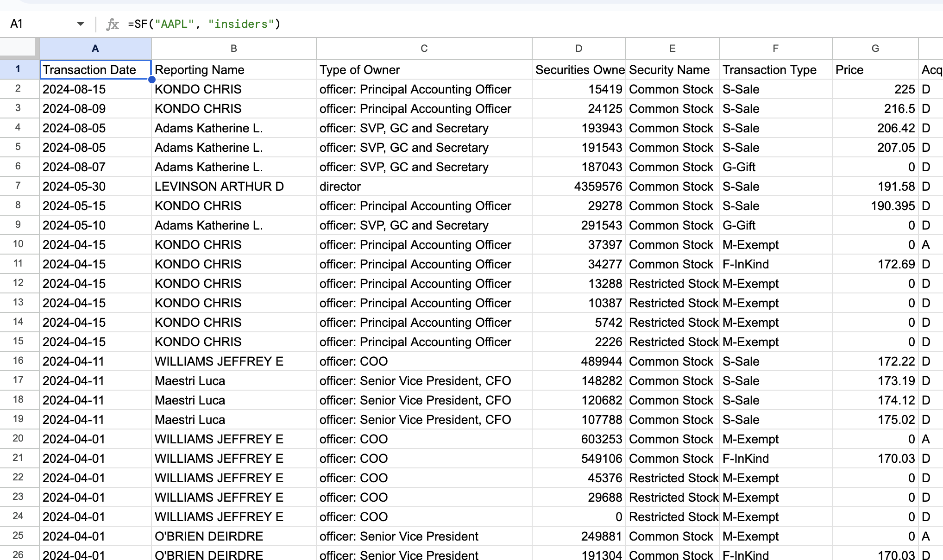Viewport: 943px width, 560px height.
Task: Select row 7 by its row number
Action: [x=19, y=186]
